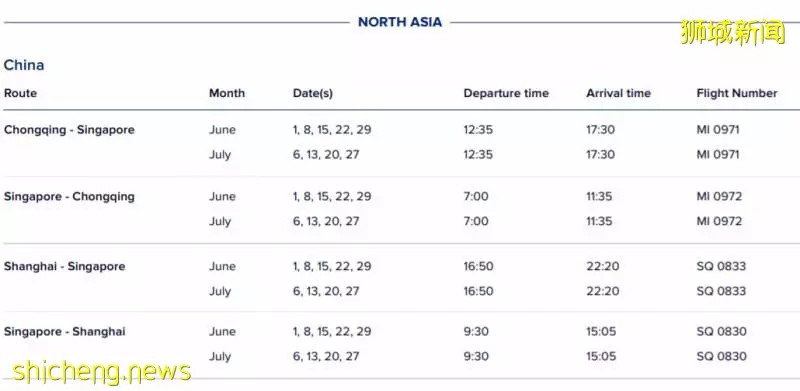Click the Arrival time column header

coord(618,93)
